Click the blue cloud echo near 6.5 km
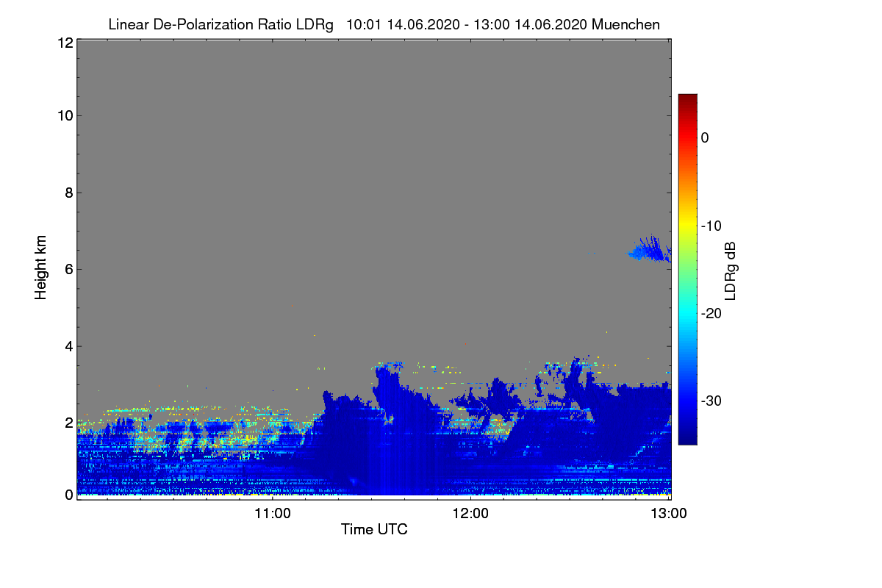882x588 pixels. tap(648, 250)
